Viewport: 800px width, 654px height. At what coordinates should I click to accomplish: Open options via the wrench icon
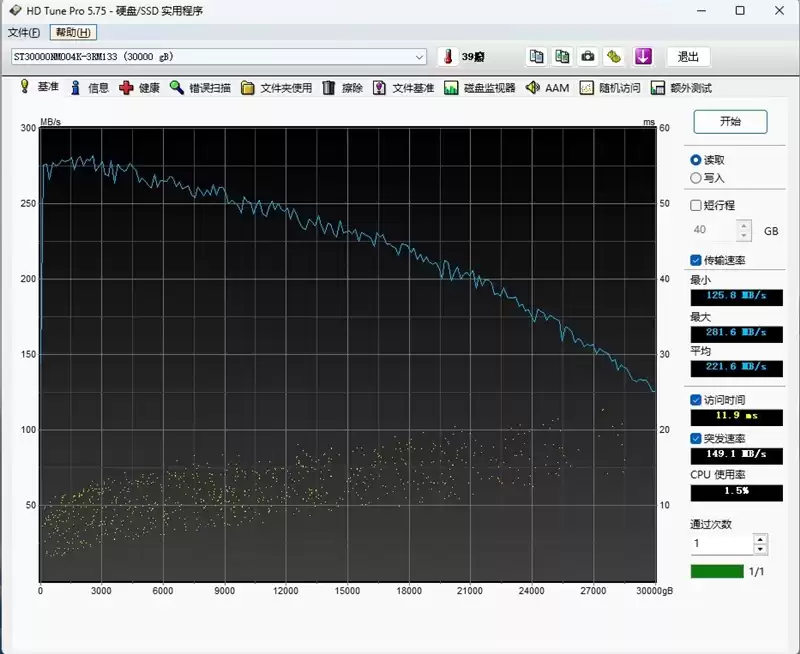614,57
